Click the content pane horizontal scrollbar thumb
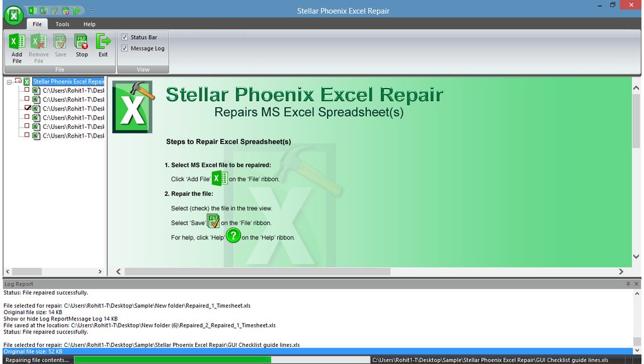Viewport: 644px width, 364px height. click(x=258, y=272)
